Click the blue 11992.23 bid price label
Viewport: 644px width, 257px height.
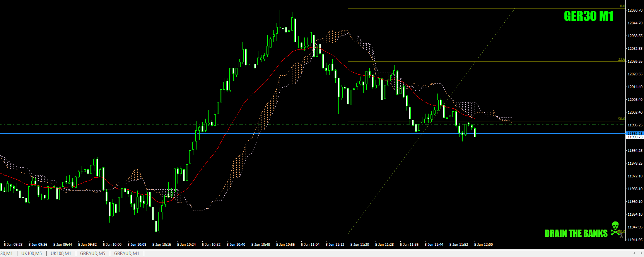(x=635, y=133)
